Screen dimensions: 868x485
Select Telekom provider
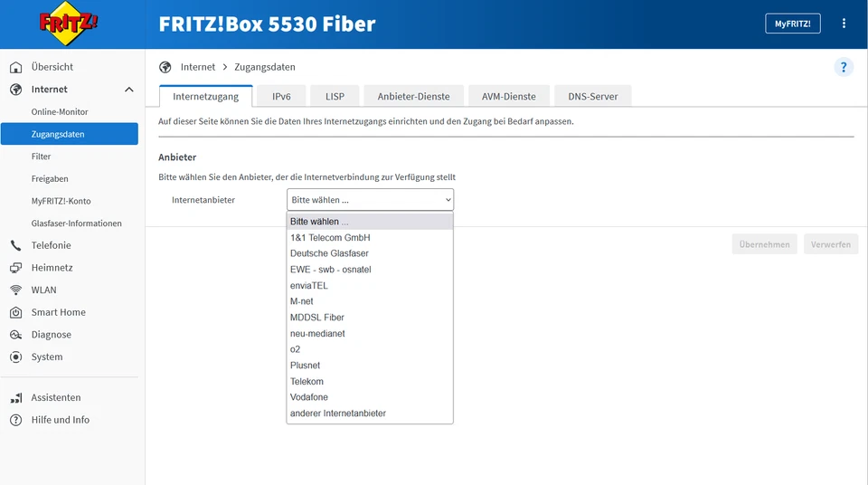tap(370, 381)
